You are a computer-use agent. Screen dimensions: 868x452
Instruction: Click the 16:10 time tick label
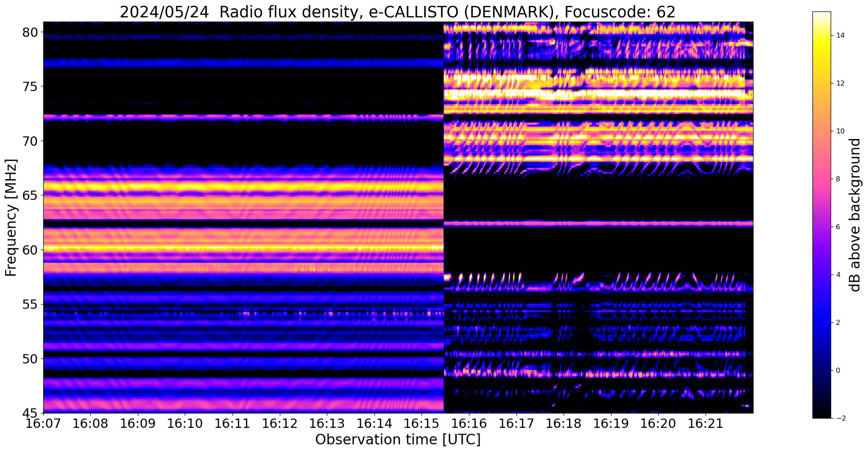tap(185, 423)
